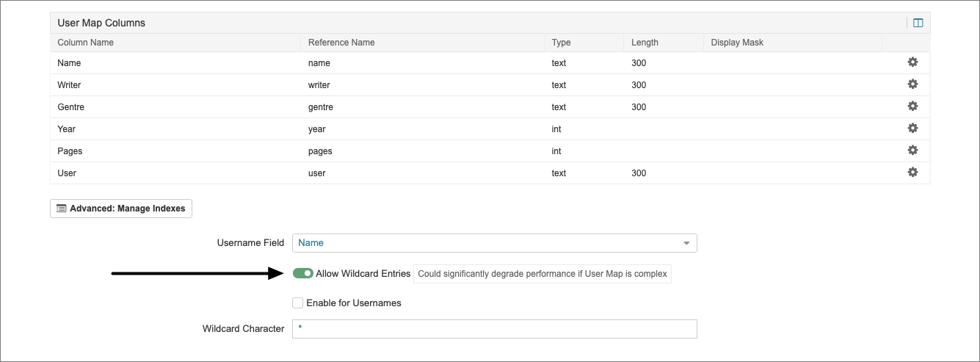Click the Length column header
This screenshot has height=362, width=980.
[645, 43]
